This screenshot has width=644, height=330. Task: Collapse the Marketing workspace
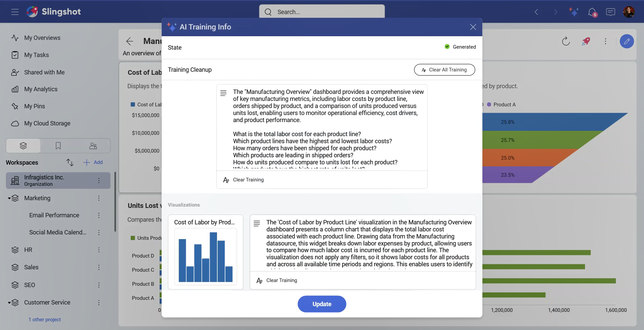click(9, 199)
